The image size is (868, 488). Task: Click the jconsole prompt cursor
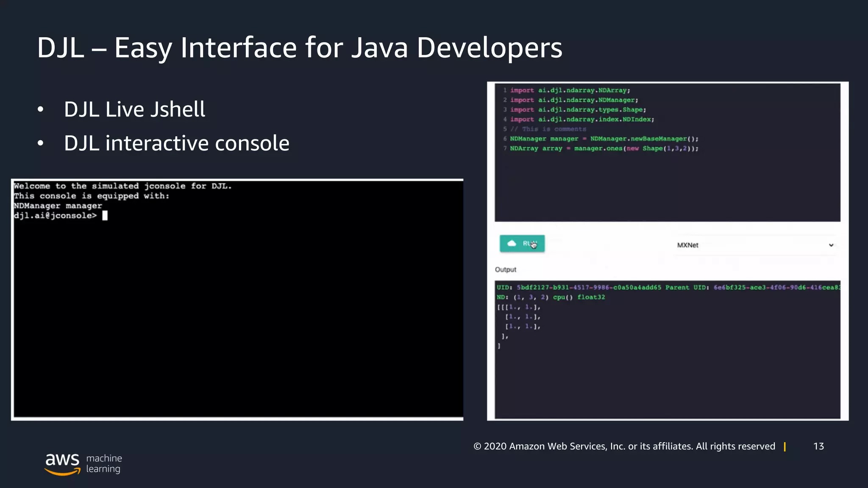click(105, 216)
